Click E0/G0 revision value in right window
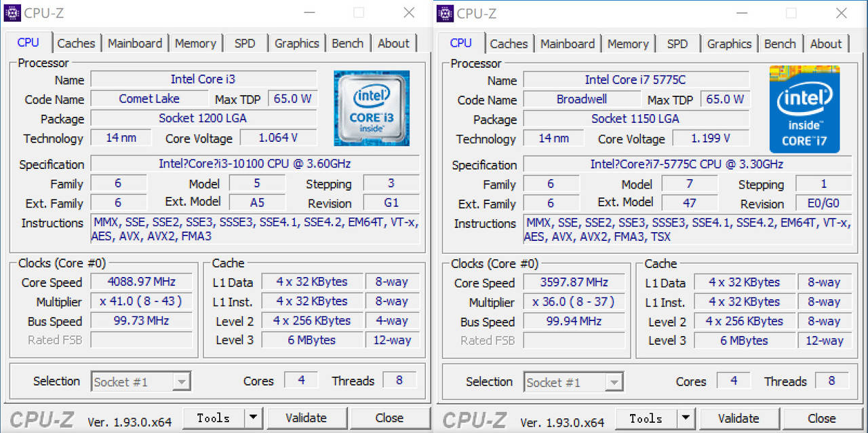868x433 pixels. click(x=824, y=204)
